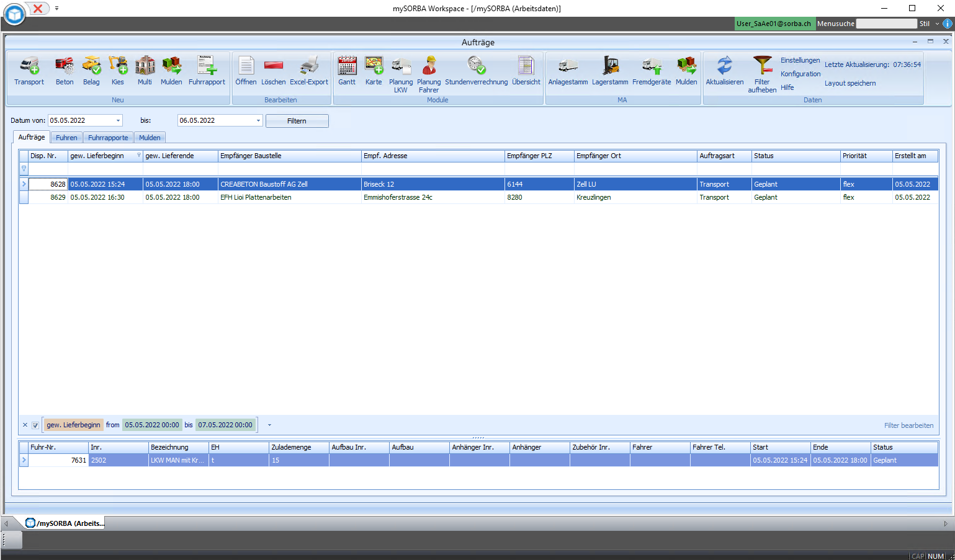
Task: Click the auto filter row icon
Action: 24,169
